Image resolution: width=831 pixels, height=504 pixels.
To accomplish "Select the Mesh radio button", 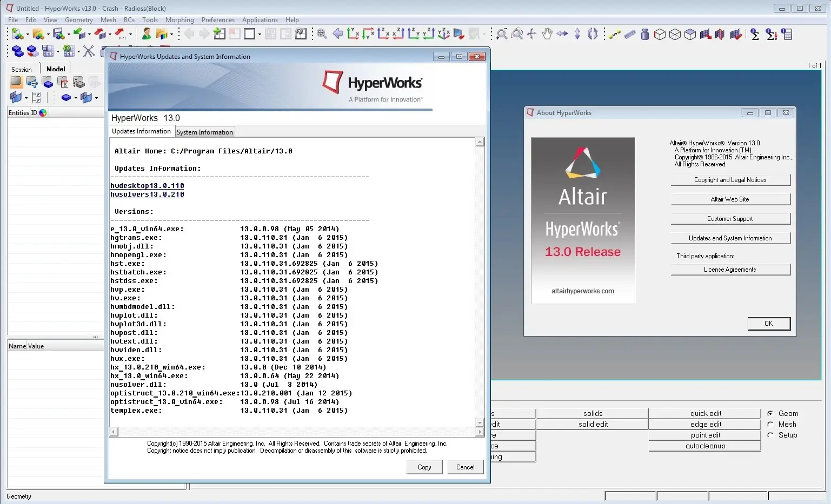I will (x=770, y=424).
